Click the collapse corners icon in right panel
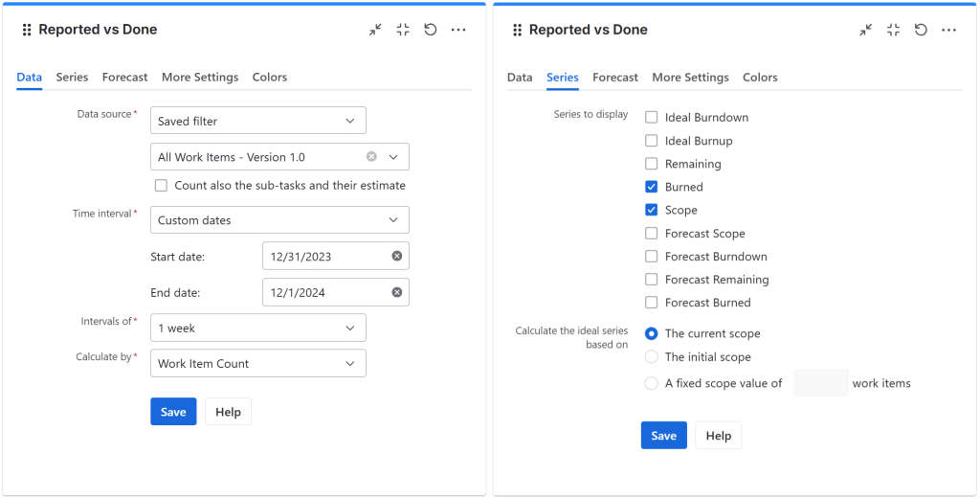Viewport: 980px width, 499px height. [x=893, y=30]
